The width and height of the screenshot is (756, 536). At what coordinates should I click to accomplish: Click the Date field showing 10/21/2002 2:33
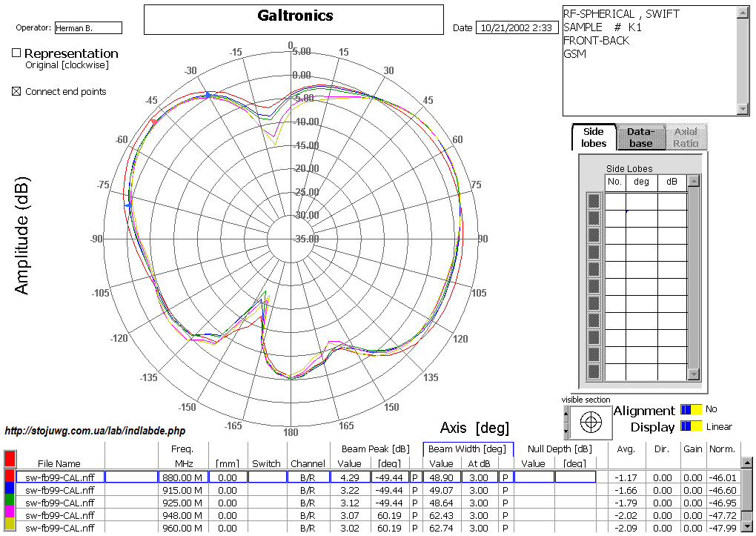pyautogui.click(x=517, y=28)
